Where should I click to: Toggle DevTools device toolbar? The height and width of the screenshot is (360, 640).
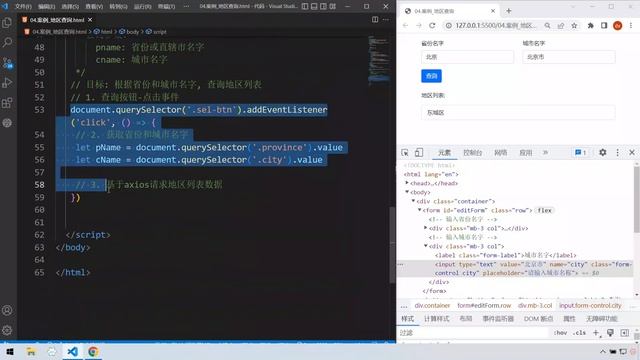pyautogui.click(x=419, y=152)
